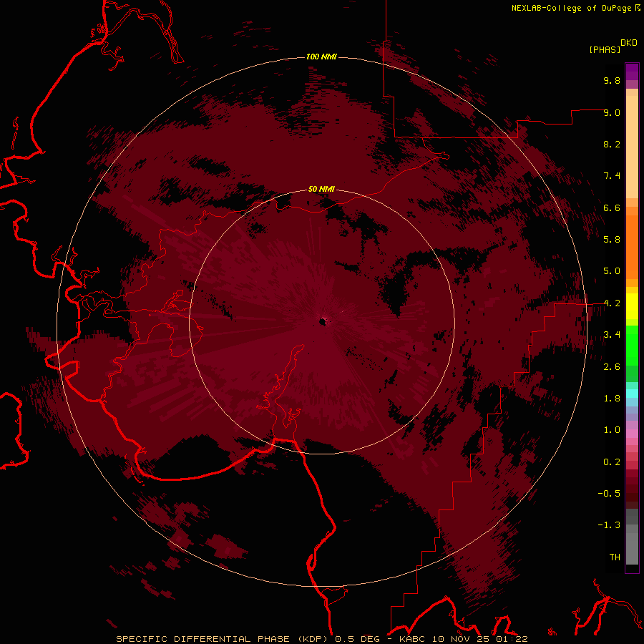Click the 7.4 scale value
This screenshot has height=644, width=644.
(612, 176)
